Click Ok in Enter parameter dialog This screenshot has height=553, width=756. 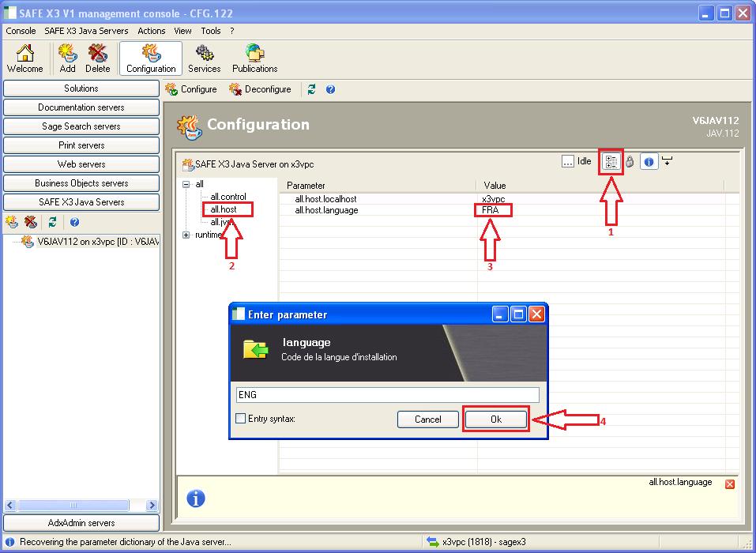496,419
